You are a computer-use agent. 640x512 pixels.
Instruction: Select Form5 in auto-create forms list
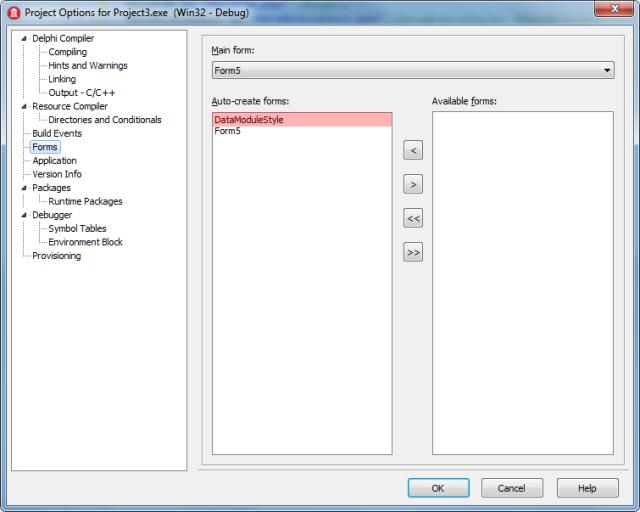[302, 131]
